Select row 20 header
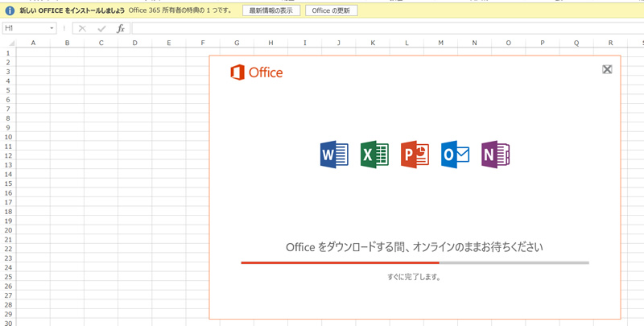Image resolution: width=644 pixels, height=326 pixels. pos(8,230)
